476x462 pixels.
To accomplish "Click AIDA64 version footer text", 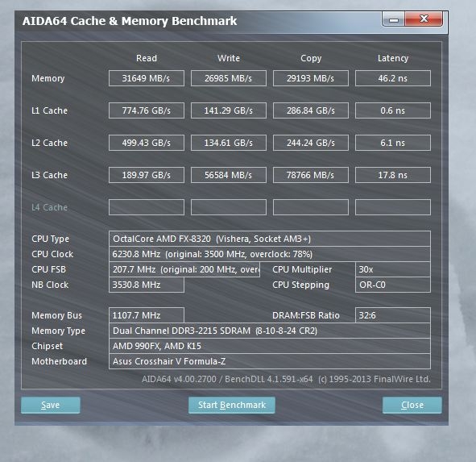I will (286, 379).
